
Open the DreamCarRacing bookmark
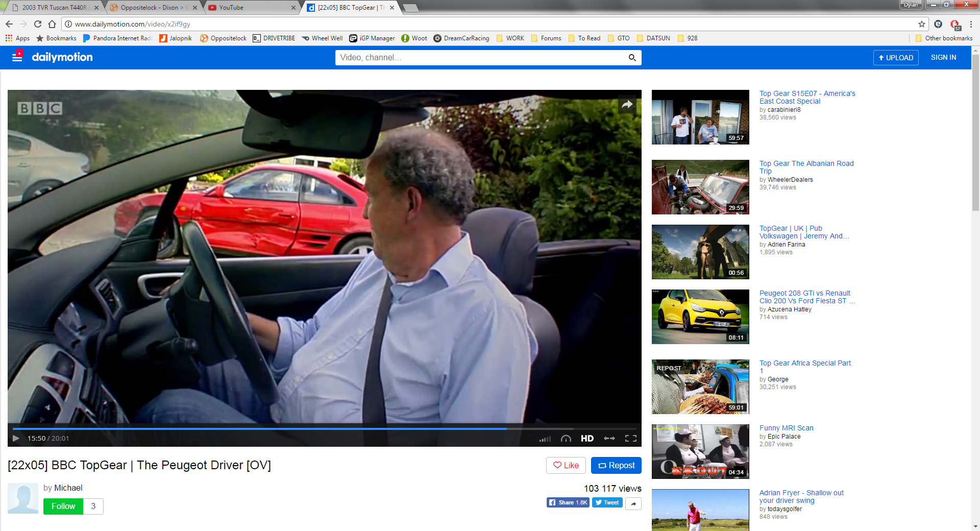[x=461, y=38]
